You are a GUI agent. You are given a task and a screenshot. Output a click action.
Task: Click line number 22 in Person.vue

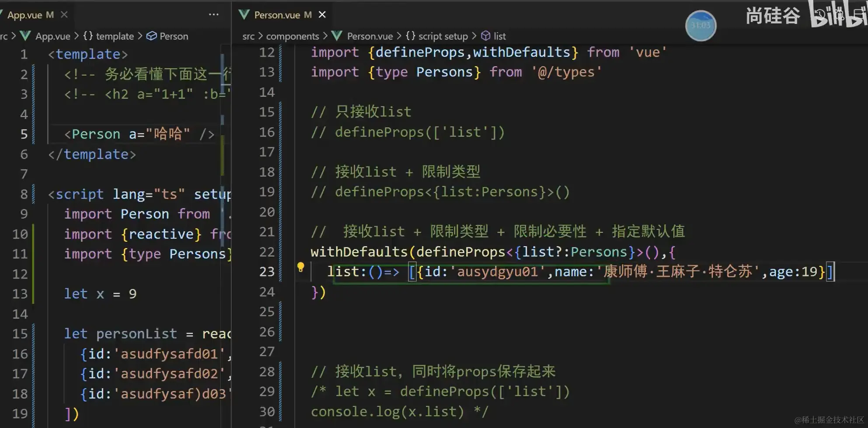[x=267, y=252]
